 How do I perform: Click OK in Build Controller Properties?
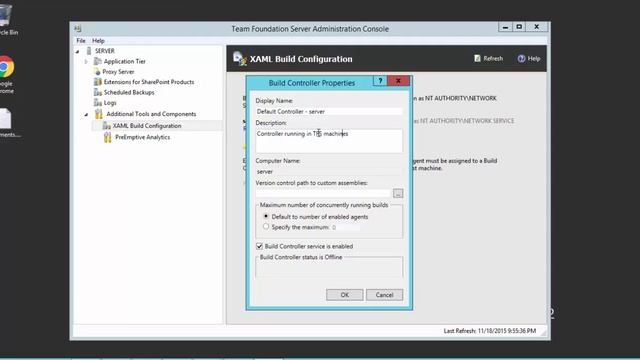click(344, 295)
